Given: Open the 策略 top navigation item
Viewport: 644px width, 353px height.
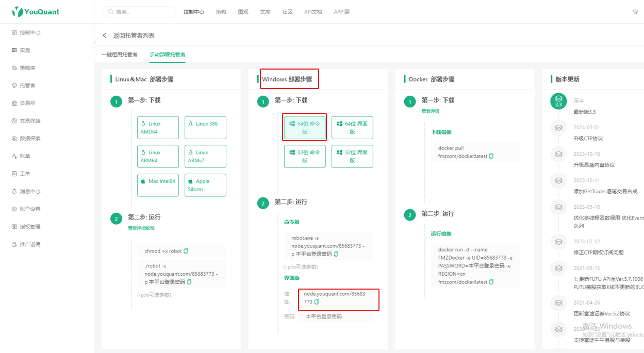Looking at the screenshot, I should [221, 12].
